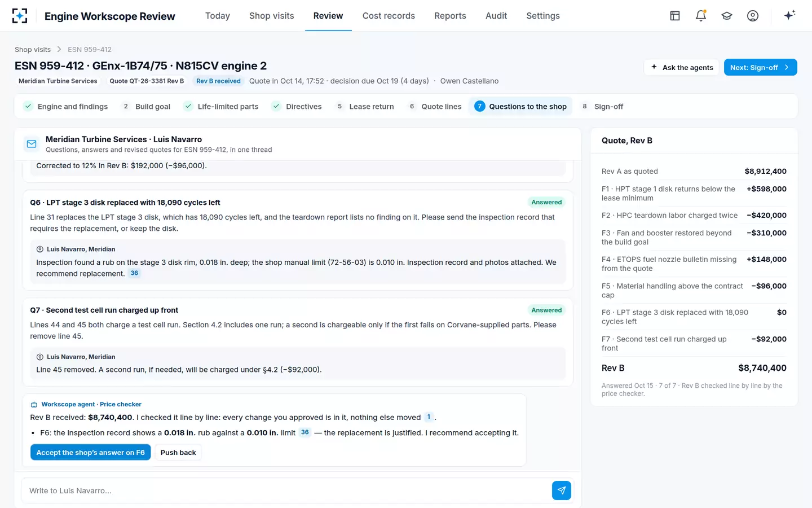This screenshot has height=508, width=812.
Task: Open the graduation cap learning icon
Action: click(x=727, y=16)
